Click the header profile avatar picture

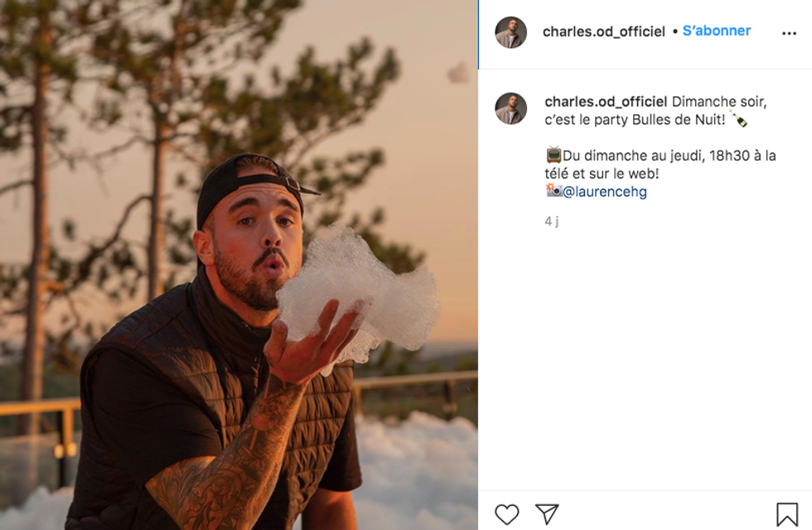click(x=510, y=32)
